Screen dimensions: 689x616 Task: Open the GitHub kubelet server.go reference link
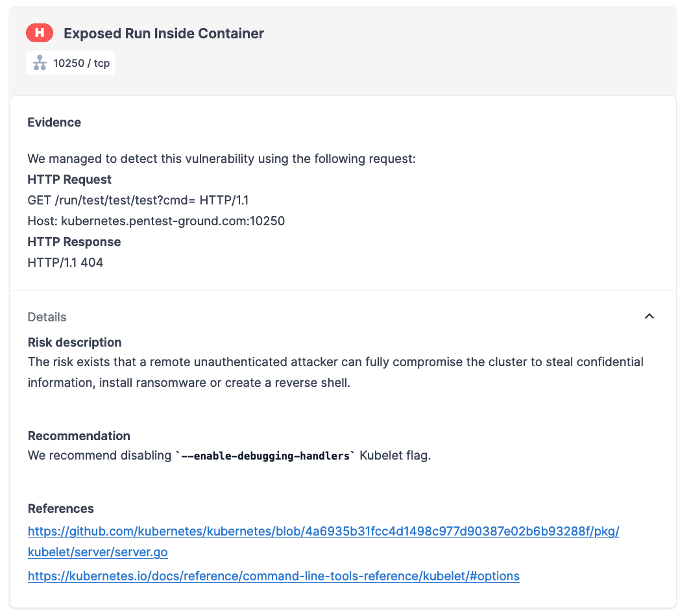pos(323,532)
